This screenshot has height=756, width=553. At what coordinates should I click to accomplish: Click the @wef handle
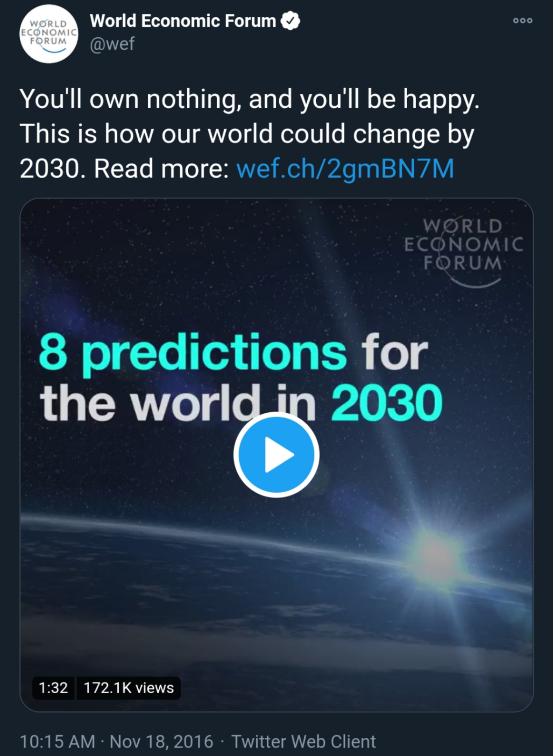pos(113,44)
